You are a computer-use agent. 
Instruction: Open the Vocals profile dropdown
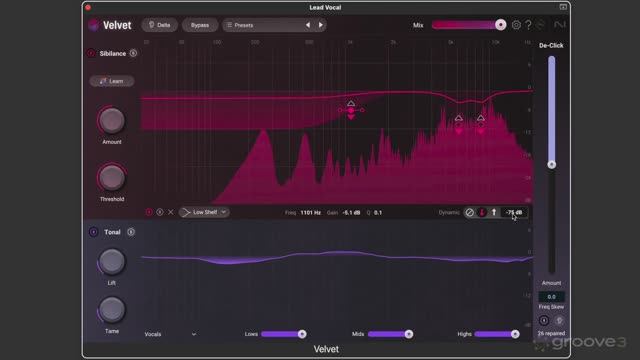click(170, 334)
